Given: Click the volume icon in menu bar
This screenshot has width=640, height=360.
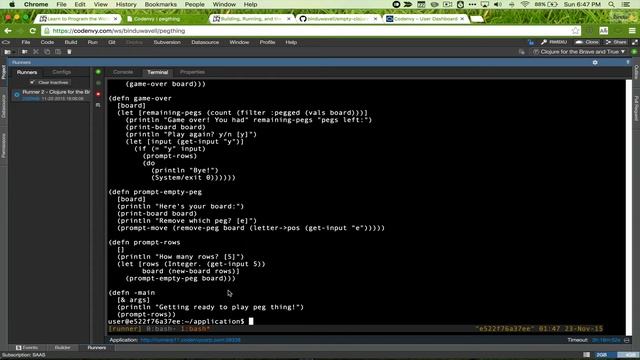Looking at the screenshot, I should 498,4.
